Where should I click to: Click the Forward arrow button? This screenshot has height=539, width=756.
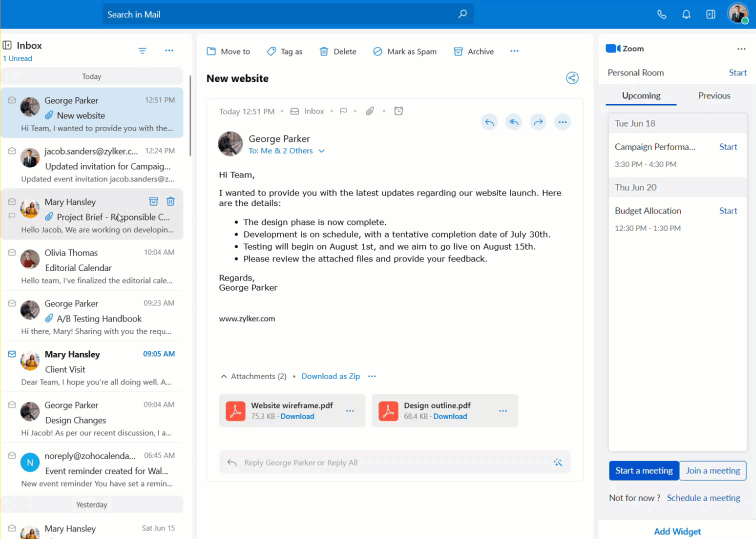(x=538, y=122)
